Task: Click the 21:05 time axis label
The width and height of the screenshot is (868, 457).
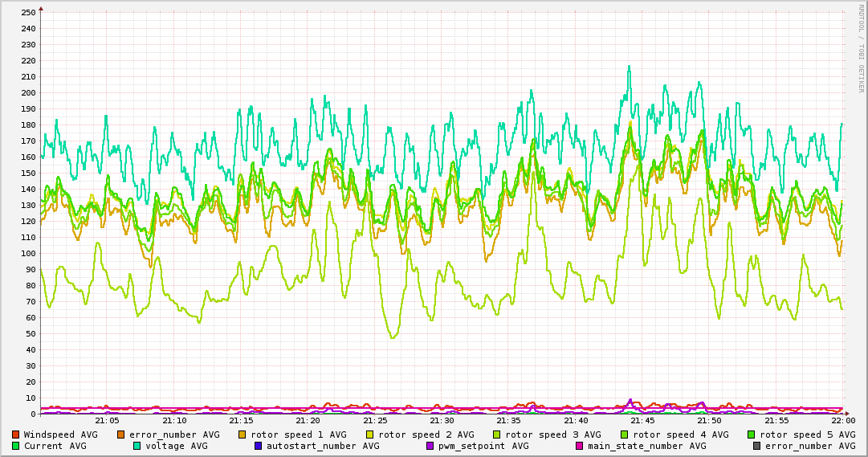Action: [x=108, y=421]
